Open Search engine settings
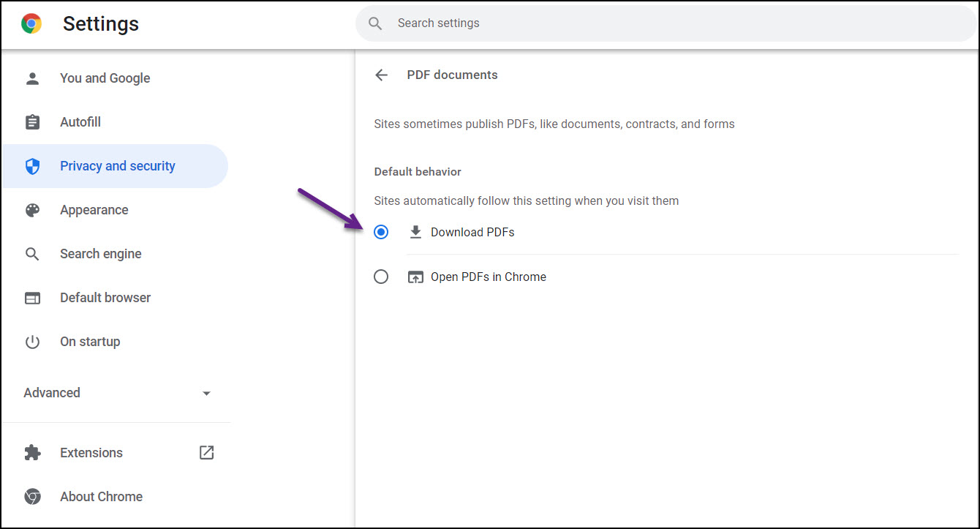Viewport: 980px width, 529px height. point(115,254)
